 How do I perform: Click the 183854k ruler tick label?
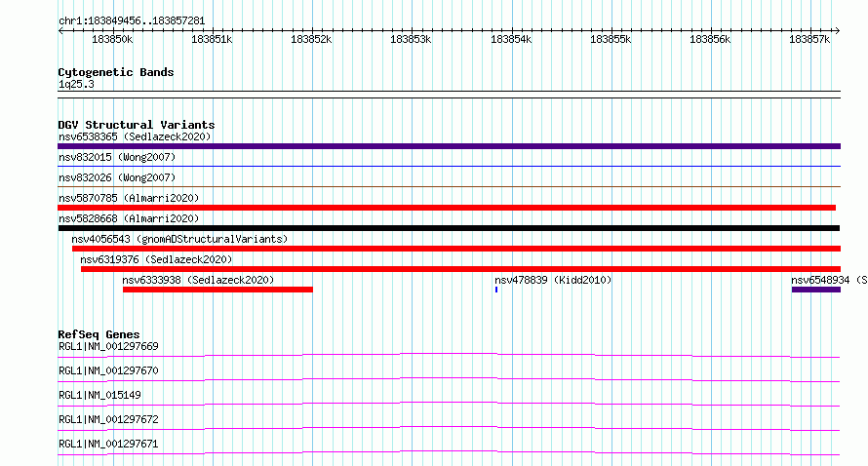coord(511,40)
